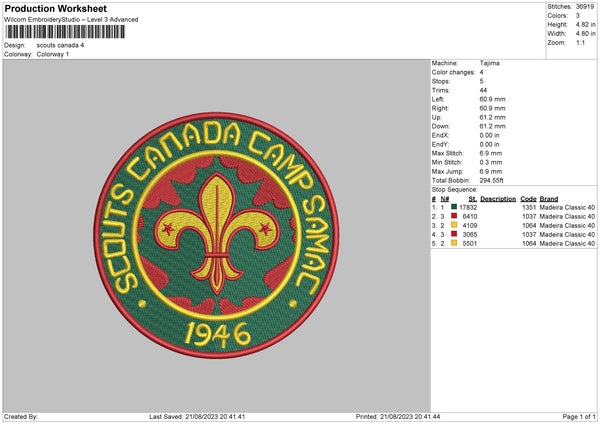Click the 'Colorway 1' value
Viewport: 600px width, 424px height.
[53, 54]
